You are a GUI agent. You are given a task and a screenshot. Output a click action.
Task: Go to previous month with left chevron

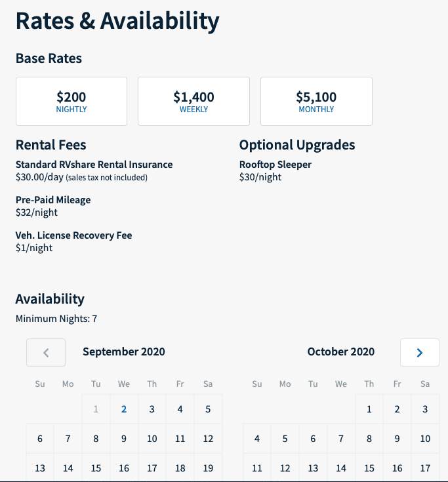[x=46, y=352]
